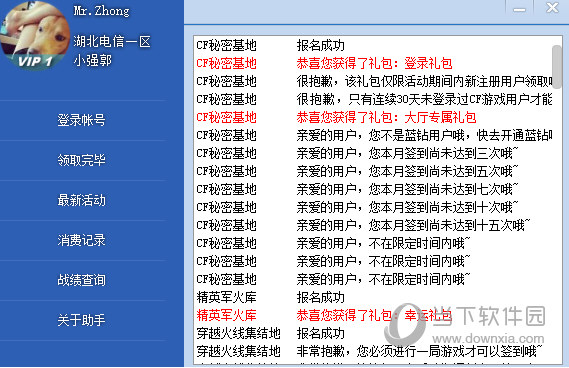Click the log list vertical scrollbar thumb
Viewport: 569px width, 368px height.
(x=557, y=66)
